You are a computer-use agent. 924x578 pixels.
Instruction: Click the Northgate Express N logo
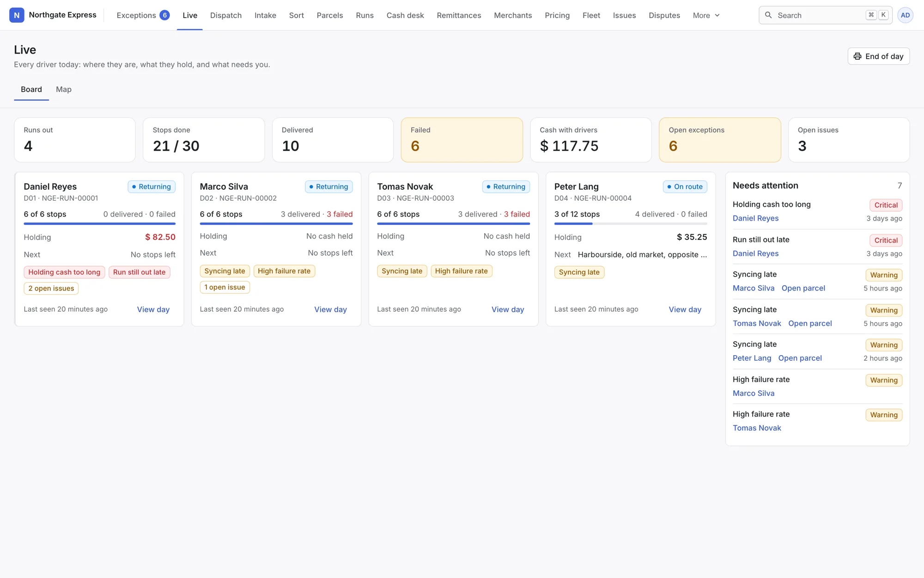tap(17, 15)
